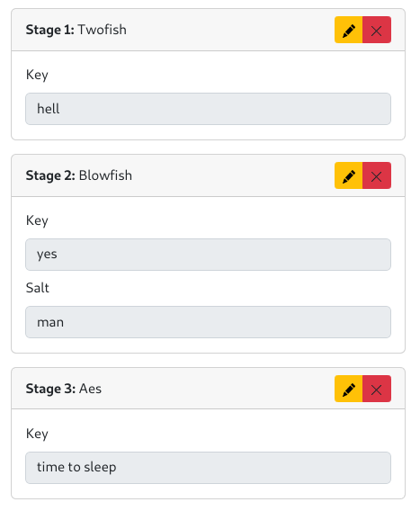Click the Salt label in Blowfish stage
Image resolution: width=420 pixels, height=511 pixels.
tap(38, 288)
